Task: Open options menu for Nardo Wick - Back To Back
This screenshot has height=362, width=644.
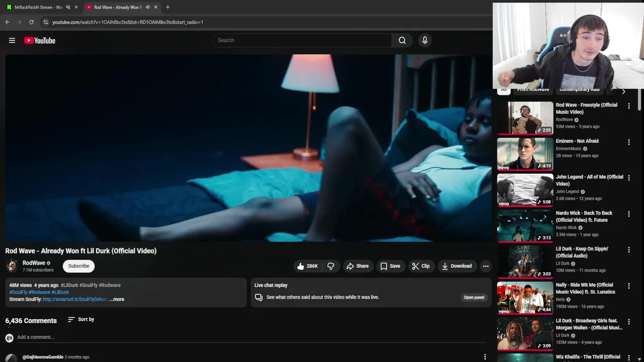Action: coord(628,214)
